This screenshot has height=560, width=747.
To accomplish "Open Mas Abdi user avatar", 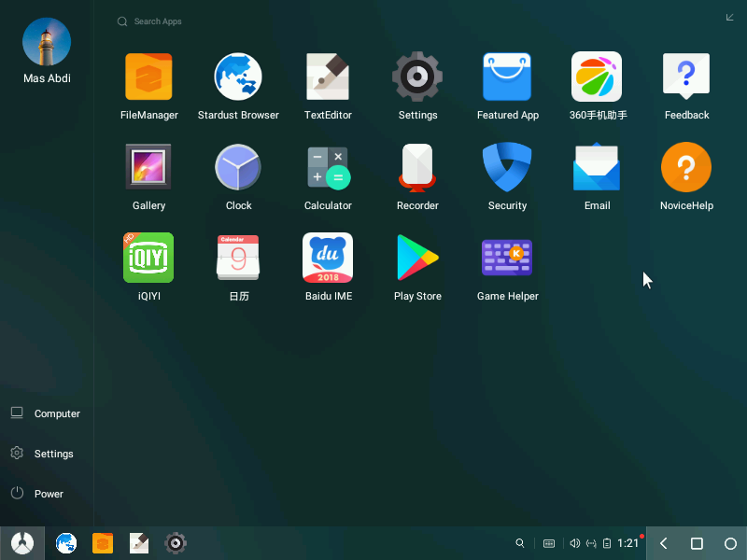I will [47, 42].
